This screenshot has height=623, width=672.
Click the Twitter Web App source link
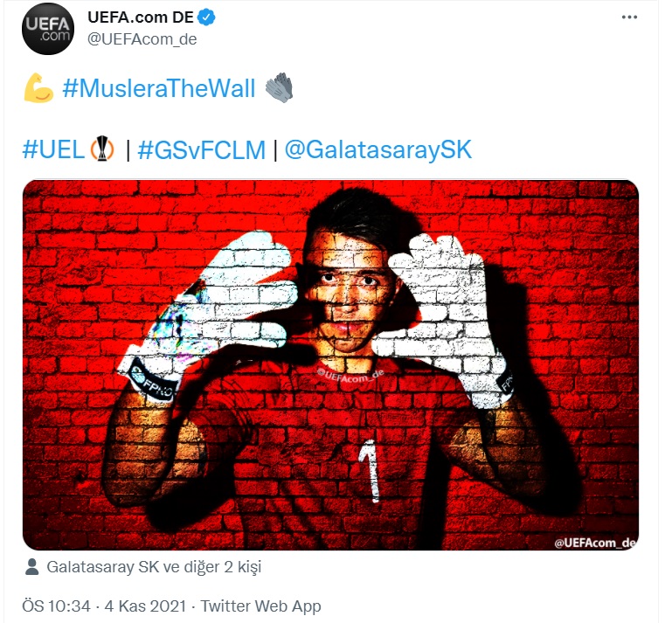(260, 606)
